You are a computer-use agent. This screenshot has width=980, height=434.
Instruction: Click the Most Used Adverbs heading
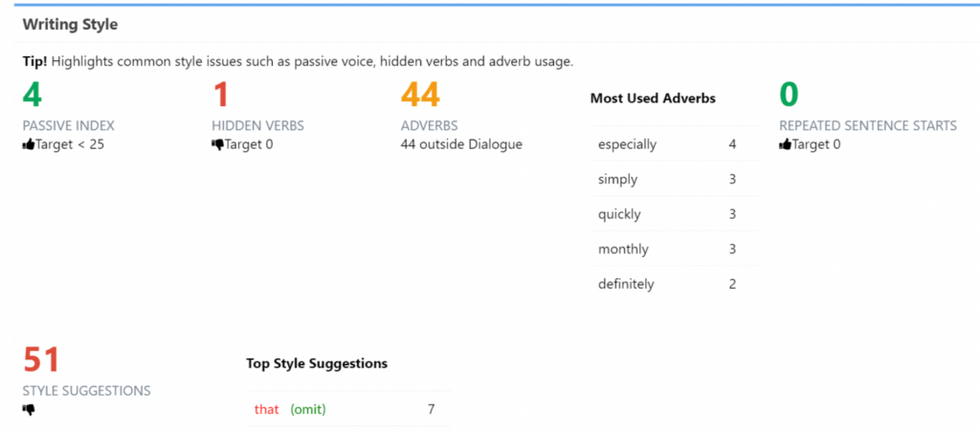click(x=653, y=98)
